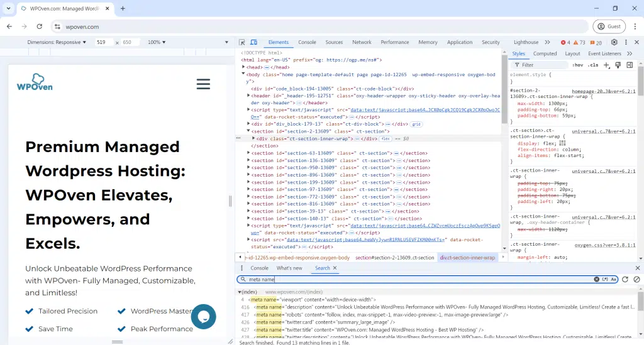Click the WPOven logo link

click(x=35, y=82)
